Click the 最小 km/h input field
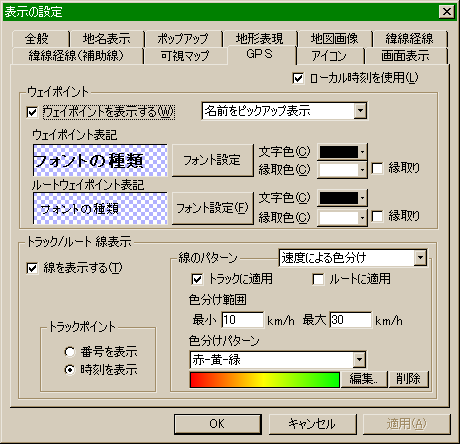 coord(243,320)
